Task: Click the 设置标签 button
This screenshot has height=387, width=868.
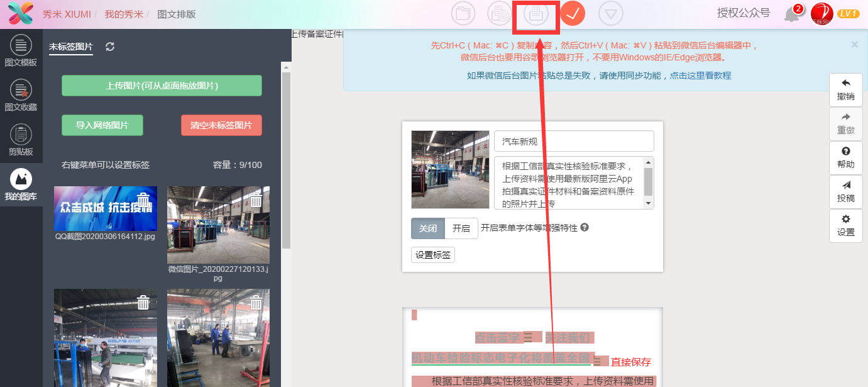Action: tap(433, 255)
